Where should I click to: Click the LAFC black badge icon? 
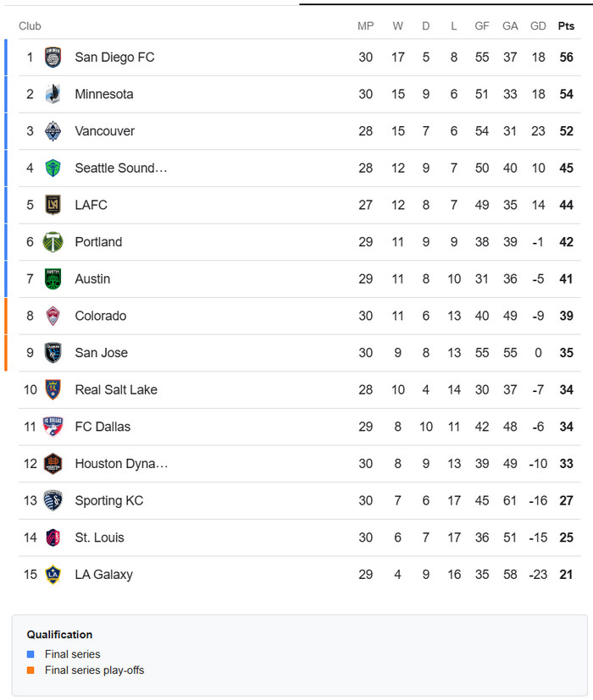pos(53,205)
